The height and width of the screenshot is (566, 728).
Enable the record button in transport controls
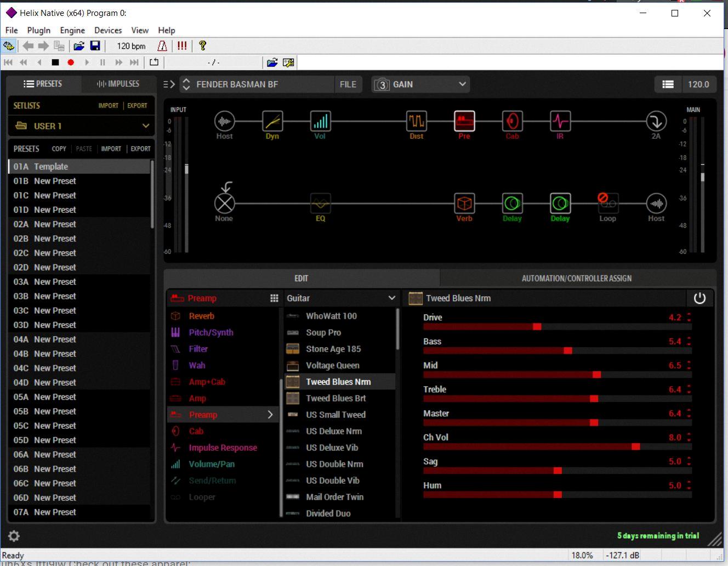click(71, 63)
